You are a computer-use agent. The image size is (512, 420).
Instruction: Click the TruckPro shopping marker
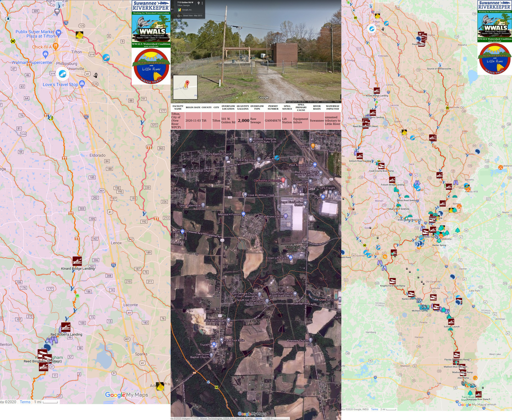tap(214, 344)
